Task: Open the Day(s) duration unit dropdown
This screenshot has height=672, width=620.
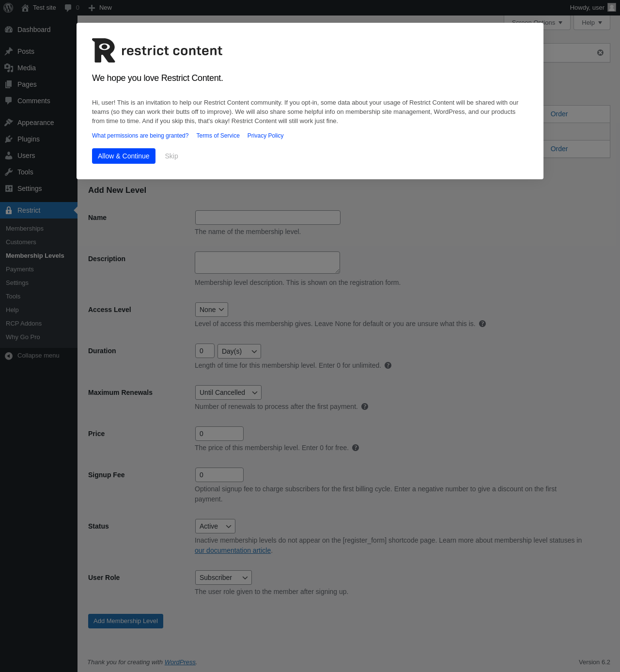Action: (x=239, y=351)
